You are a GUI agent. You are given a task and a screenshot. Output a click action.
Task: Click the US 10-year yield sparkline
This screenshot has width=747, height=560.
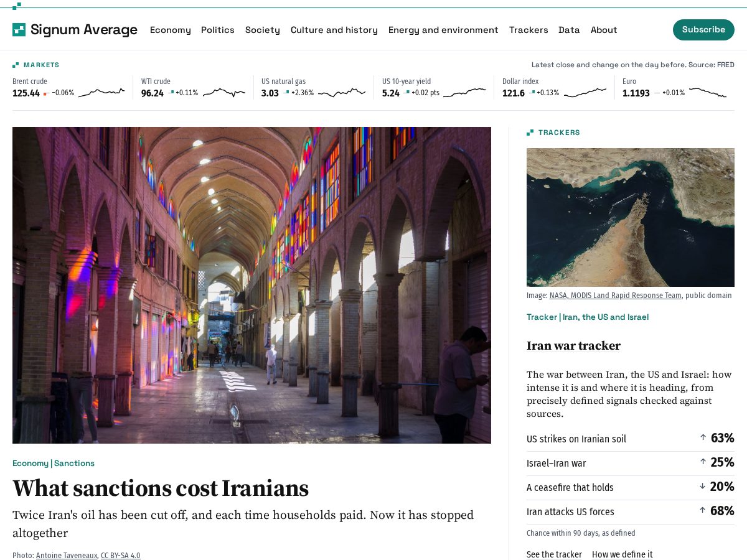click(464, 93)
